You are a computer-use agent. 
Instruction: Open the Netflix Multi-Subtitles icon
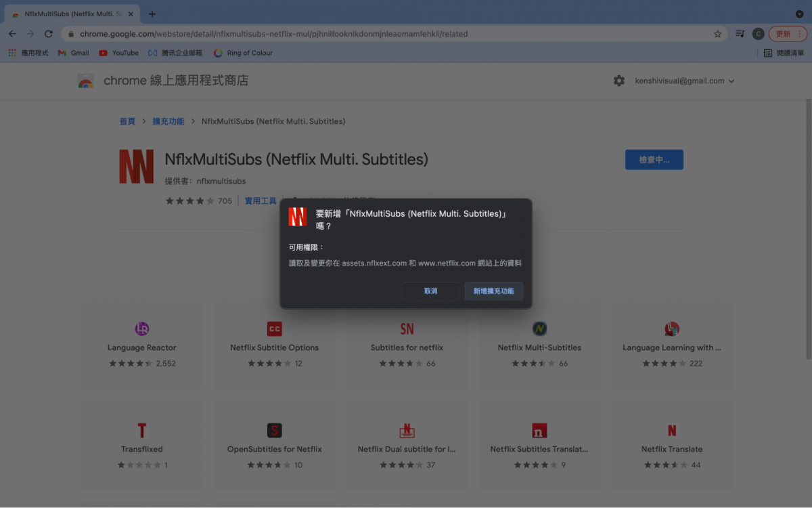[539, 329]
